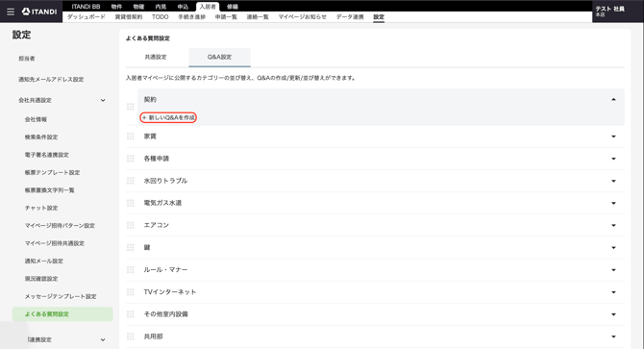Expand the 共用部 category arrow
This screenshot has width=644, height=349.
pyautogui.click(x=613, y=337)
